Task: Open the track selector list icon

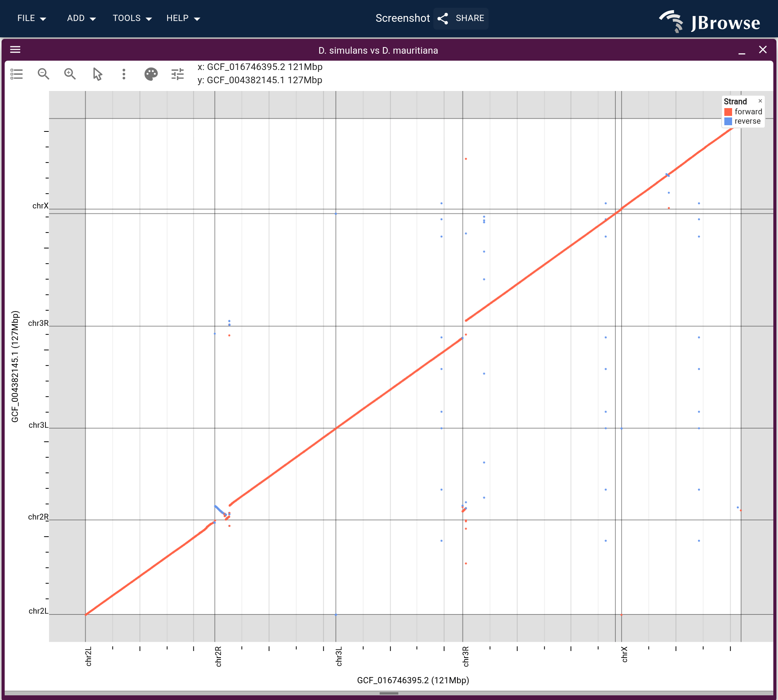Action: pyautogui.click(x=17, y=74)
